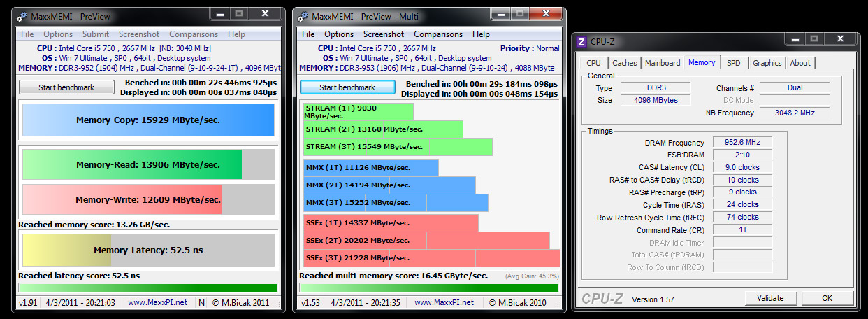Click the Size 4096 MBytes field

click(656, 100)
